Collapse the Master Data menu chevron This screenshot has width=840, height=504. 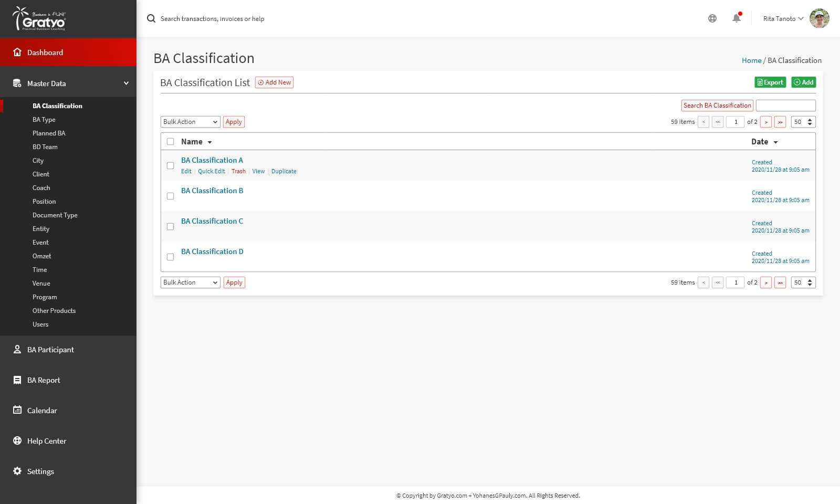pos(126,83)
